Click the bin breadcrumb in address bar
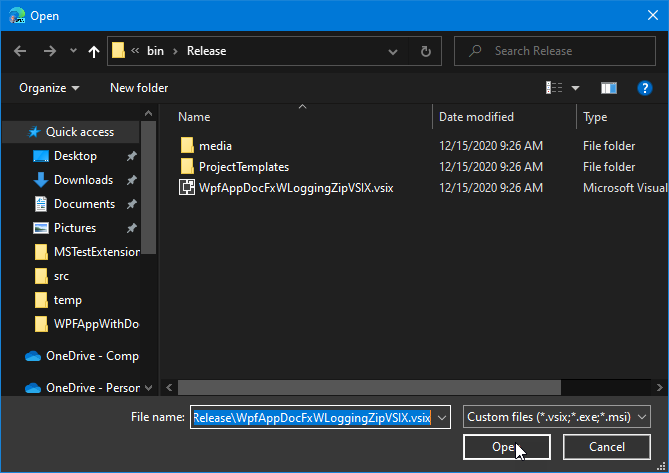The image size is (669, 473). [155, 51]
